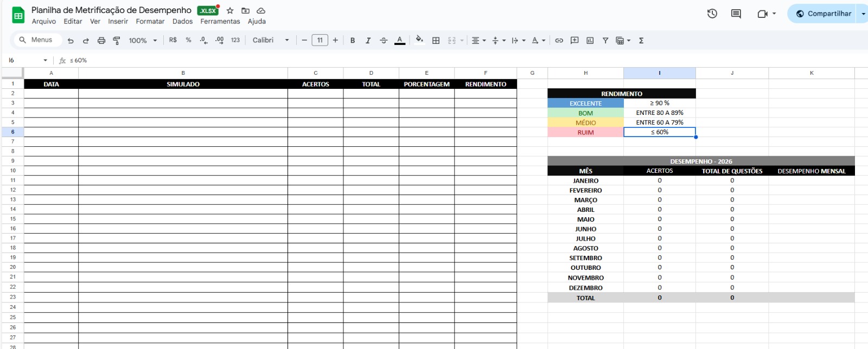Toggle strikethrough formatting

[x=384, y=41]
